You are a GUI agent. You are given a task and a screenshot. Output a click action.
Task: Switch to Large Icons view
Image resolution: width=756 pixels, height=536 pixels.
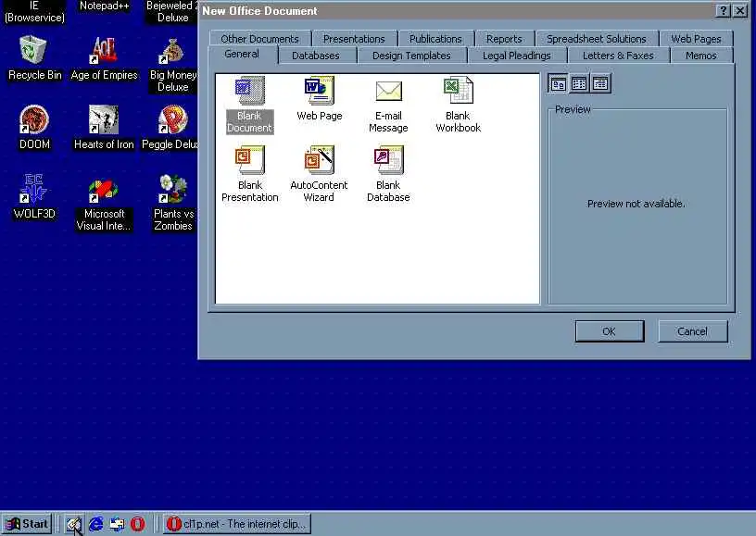[558, 84]
